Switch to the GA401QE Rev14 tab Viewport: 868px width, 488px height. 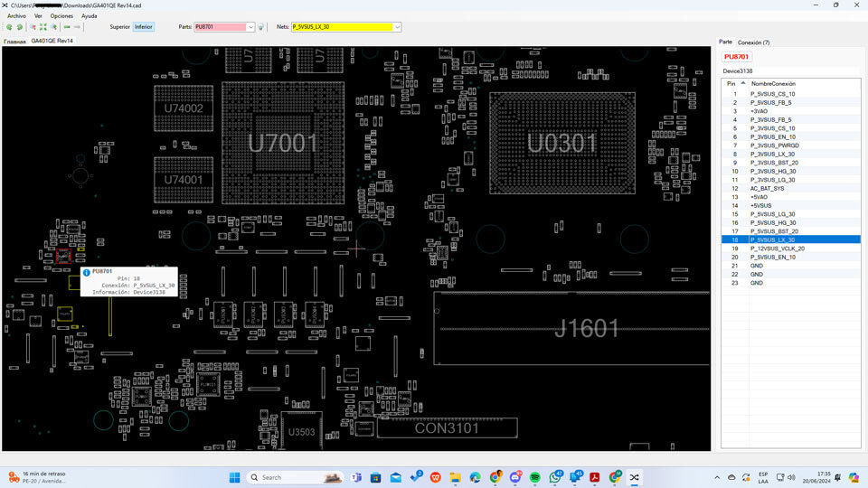click(52, 41)
